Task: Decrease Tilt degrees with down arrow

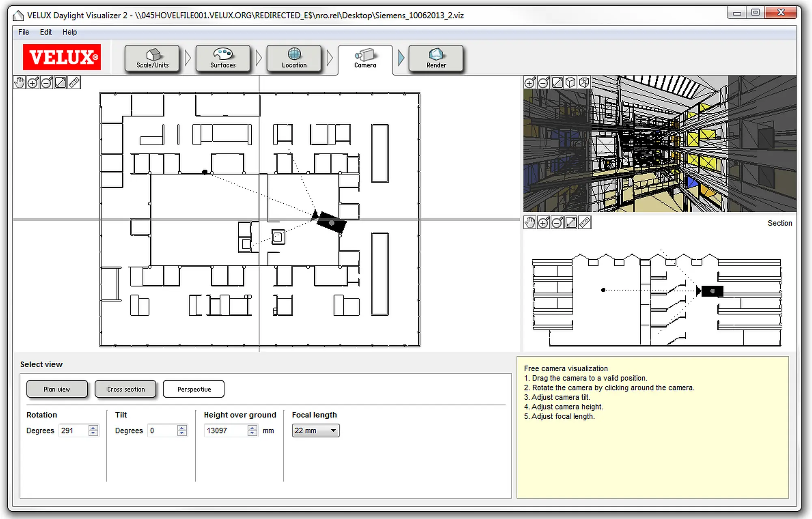Action: click(x=182, y=433)
